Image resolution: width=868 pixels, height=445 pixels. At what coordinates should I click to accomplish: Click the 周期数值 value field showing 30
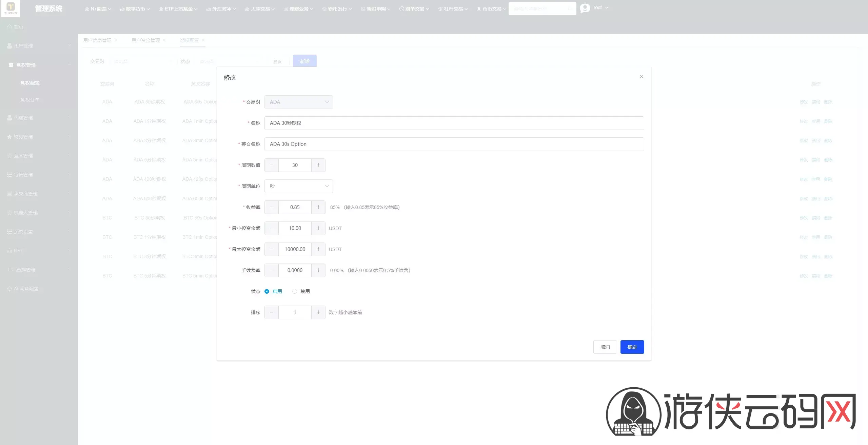click(x=295, y=165)
